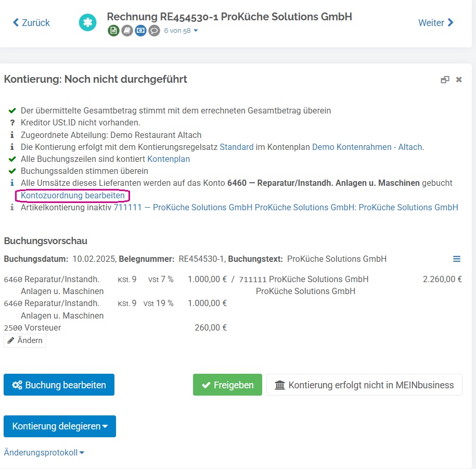Click the 'Buchung bearbeiten' button
This screenshot has height=469, width=476.
(x=59, y=385)
